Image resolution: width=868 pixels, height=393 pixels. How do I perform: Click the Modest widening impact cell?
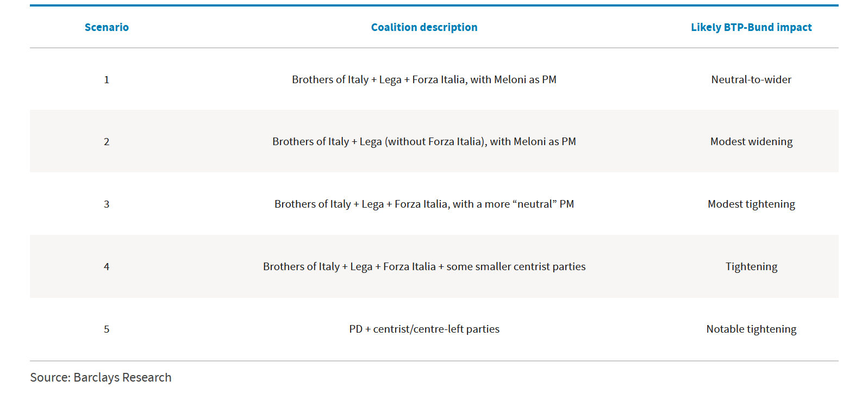coord(751,141)
